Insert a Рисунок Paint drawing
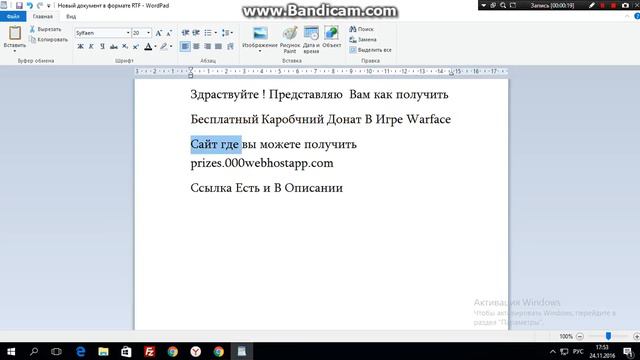Screen dimensions: 640x360 290,40
